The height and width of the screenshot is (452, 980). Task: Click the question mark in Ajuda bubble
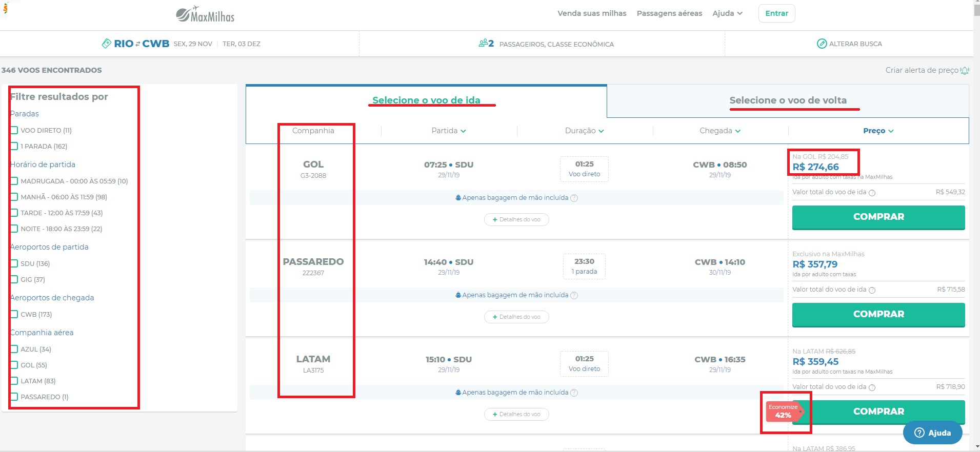(x=919, y=433)
